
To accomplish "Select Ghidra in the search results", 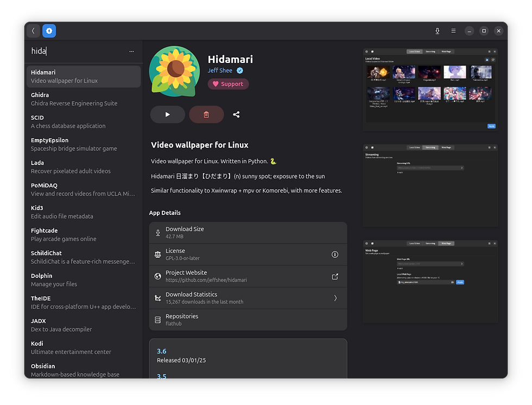I will pos(84,99).
